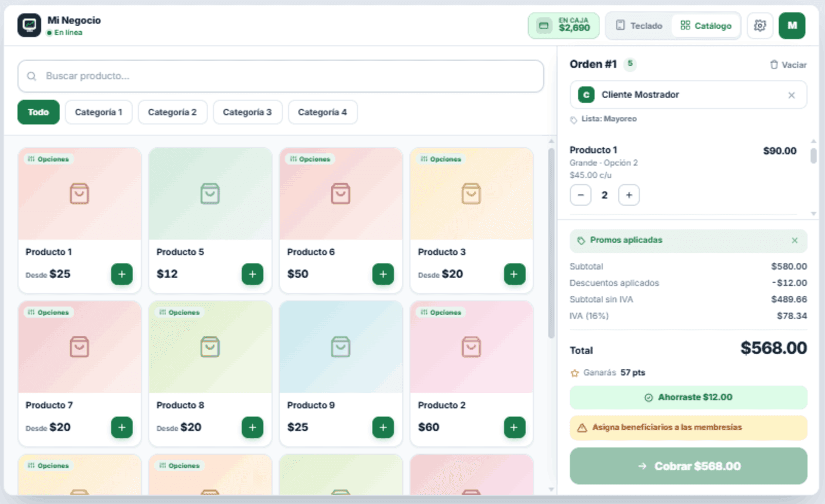Viewport: 825px width, 504px height.
Task: Filter products by Categoría 3
Action: click(x=247, y=112)
